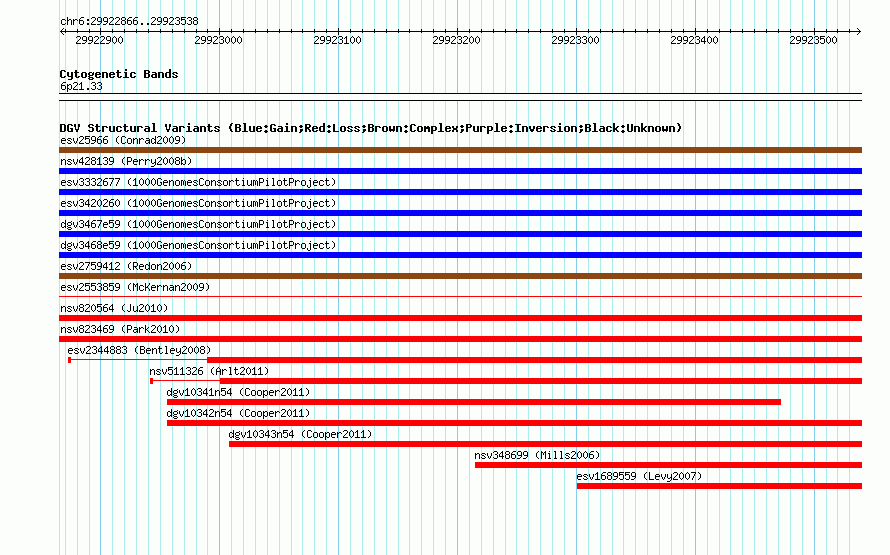The image size is (890, 555).
Task: Open nsv511326 (Arlt2011) variant label
Action: tap(209, 371)
